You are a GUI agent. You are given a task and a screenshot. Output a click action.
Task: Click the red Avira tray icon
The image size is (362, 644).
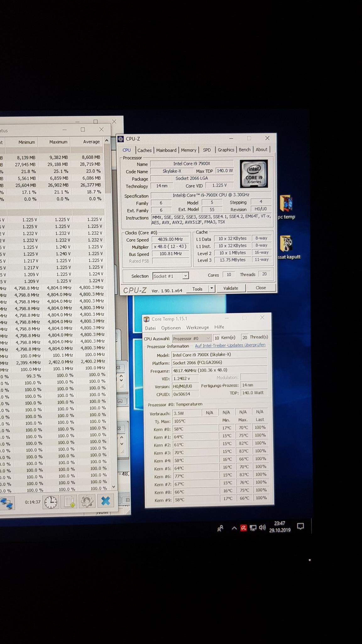tap(243, 528)
